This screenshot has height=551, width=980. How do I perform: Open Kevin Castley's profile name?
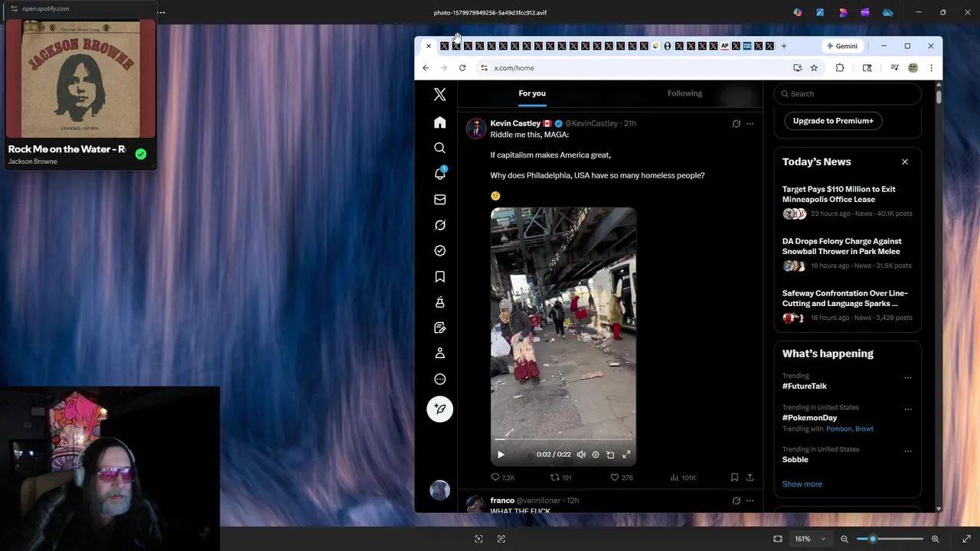click(x=515, y=123)
